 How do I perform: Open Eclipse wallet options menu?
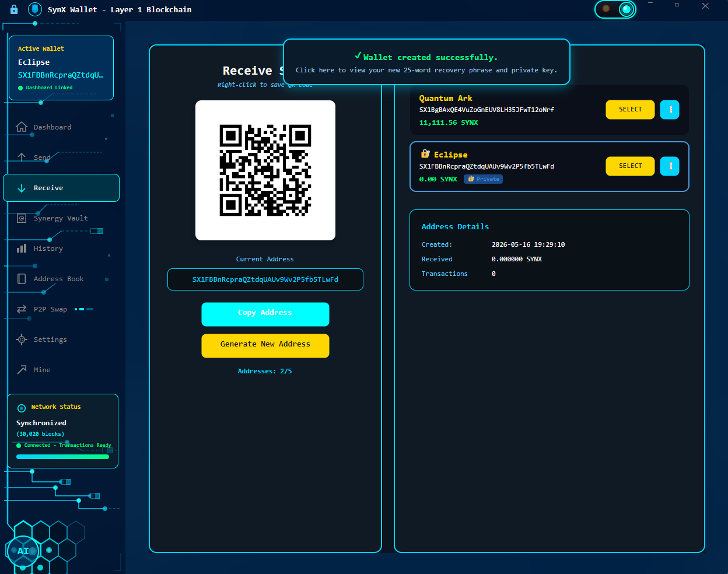click(670, 166)
